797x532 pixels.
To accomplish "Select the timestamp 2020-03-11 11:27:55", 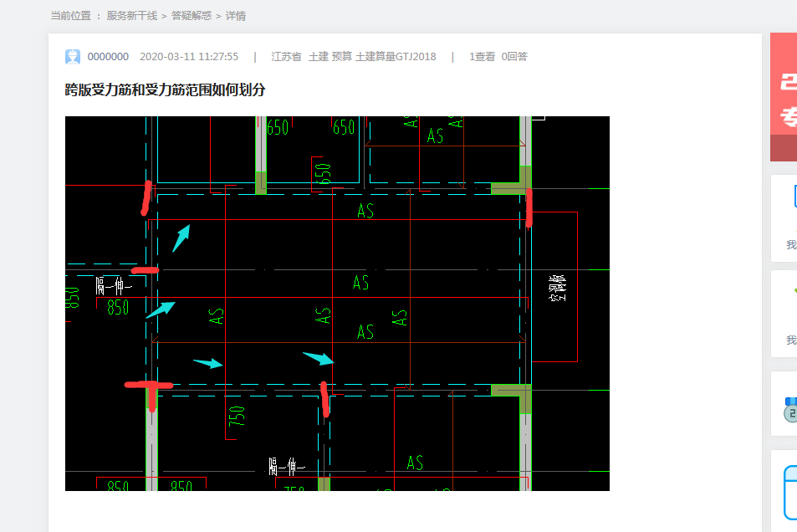I will (x=189, y=56).
